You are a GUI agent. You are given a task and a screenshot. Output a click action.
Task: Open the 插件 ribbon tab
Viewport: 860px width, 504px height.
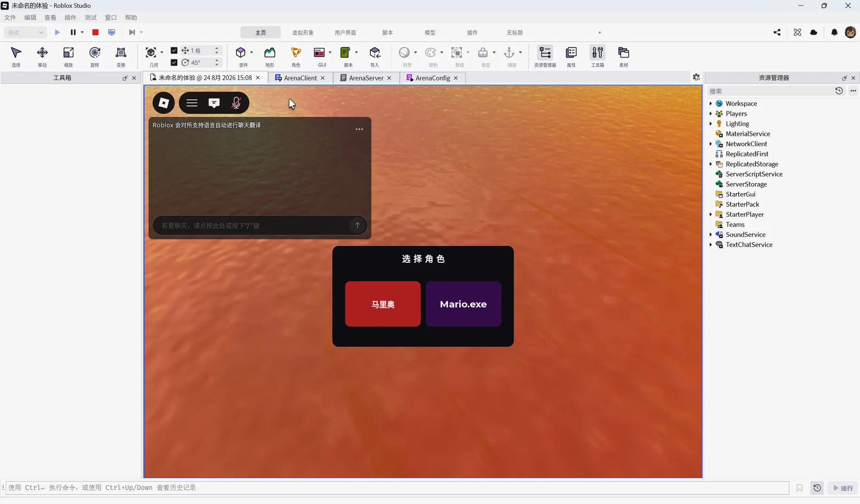472,33
